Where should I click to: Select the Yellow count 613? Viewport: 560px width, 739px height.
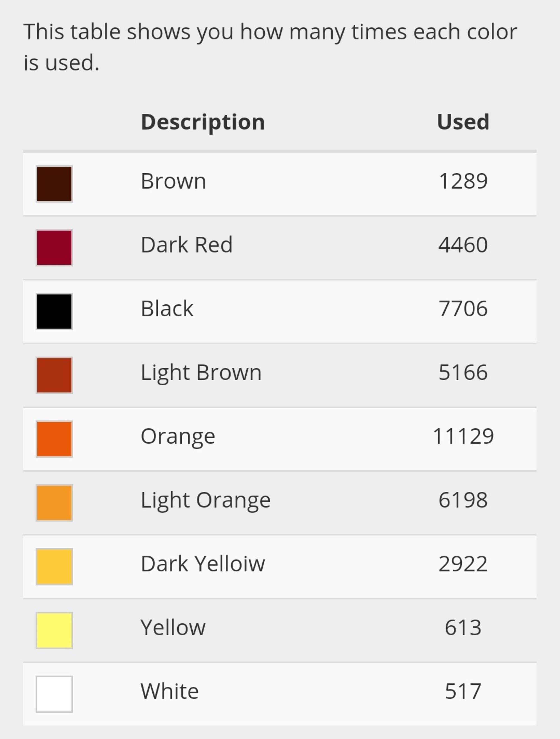(x=463, y=628)
